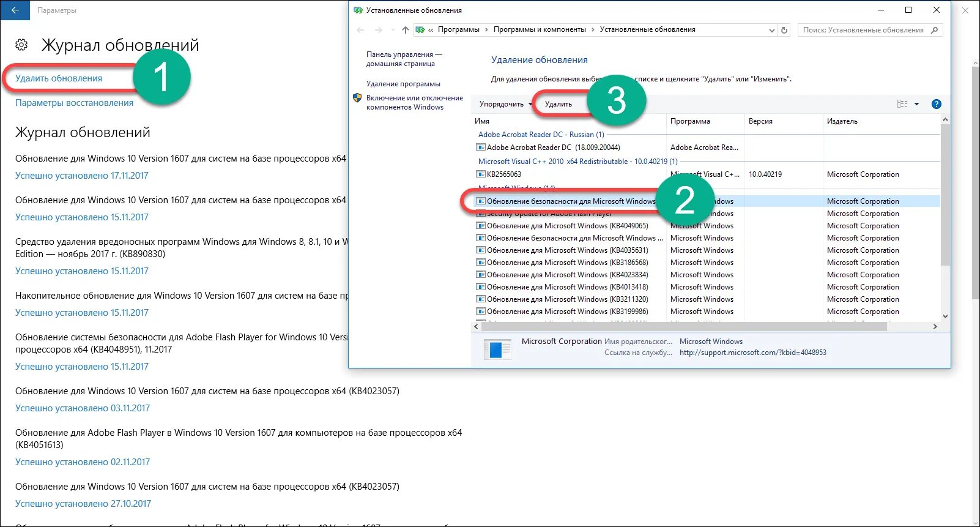Click the Установленные обновления breadcrumb
This screenshot has width=980, height=527.
click(648, 29)
